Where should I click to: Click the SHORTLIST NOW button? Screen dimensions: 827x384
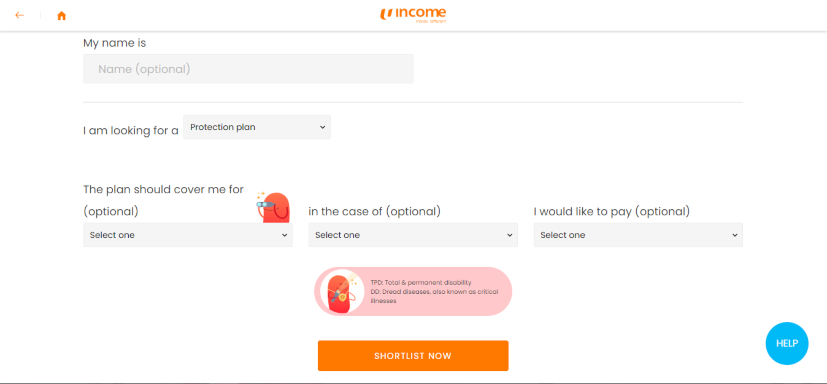[413, 356]
